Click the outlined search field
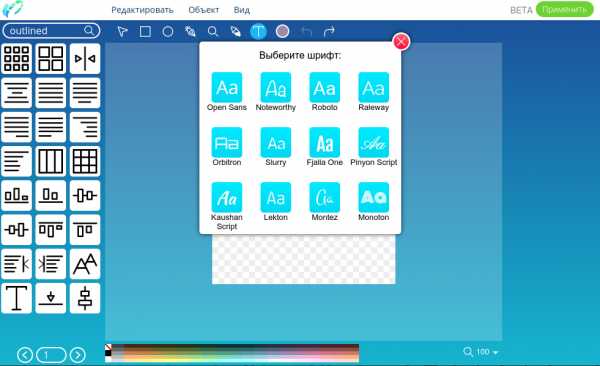This screenshot has height=366, width=600. tap(51, 31)
